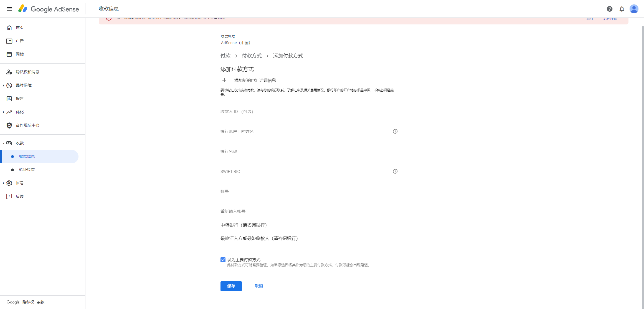
Task: Open 网站 via its sidebar icon
Action: pos(9,54)
